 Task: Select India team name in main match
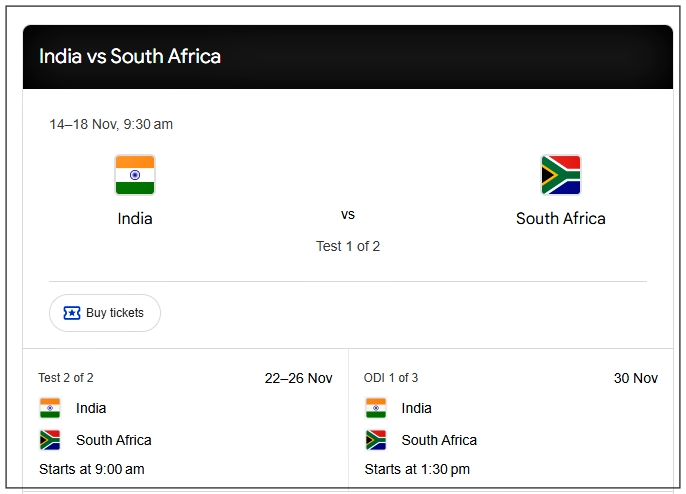point(135,218)
